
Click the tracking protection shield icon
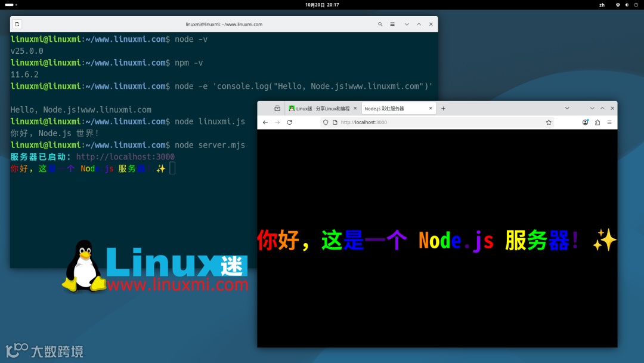(326, 122)
